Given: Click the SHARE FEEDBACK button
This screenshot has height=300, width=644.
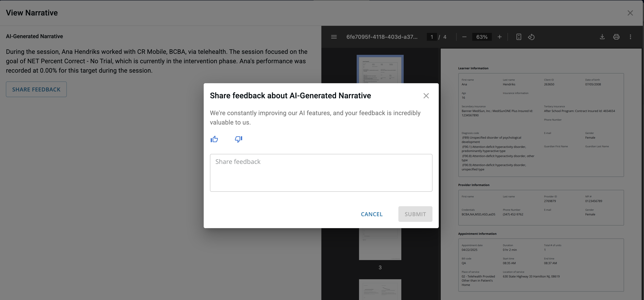Looking at the screenshot, I should [x=36, y=89].
